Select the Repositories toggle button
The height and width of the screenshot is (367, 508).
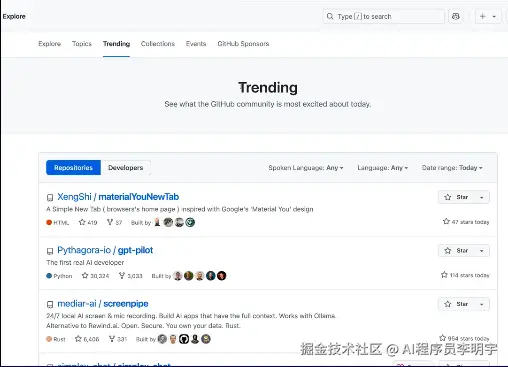73,167
